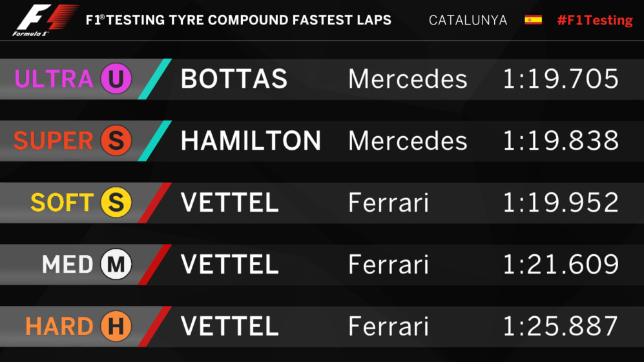Image resolution: width=644 pixels, height=362 pixels.
Task: Click Vettel's 1:25.887 hard lap time
Action: [560, 327]
